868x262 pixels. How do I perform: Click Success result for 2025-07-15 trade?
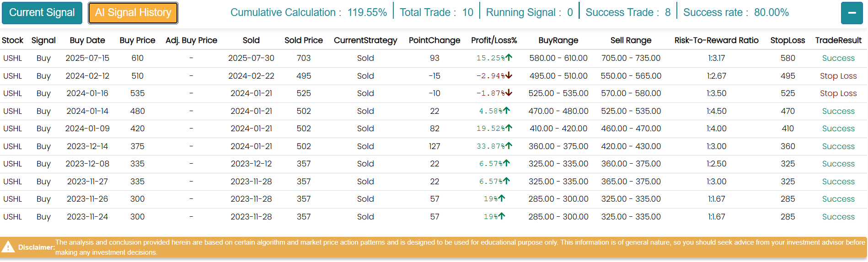coord(838,58)
